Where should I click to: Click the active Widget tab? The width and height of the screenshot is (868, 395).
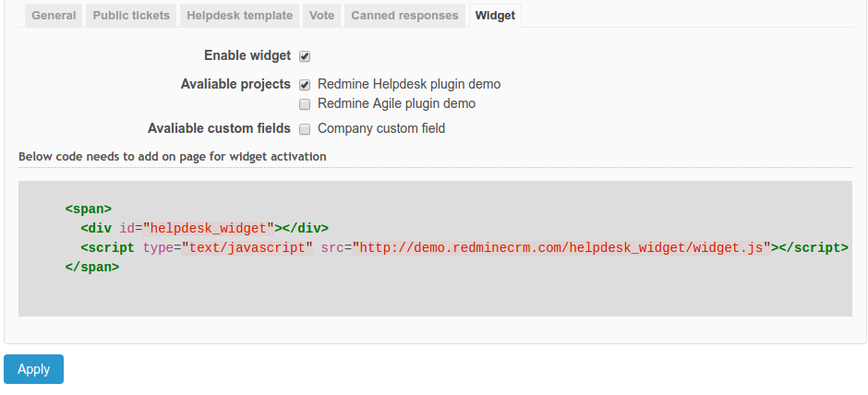(495, 16)
